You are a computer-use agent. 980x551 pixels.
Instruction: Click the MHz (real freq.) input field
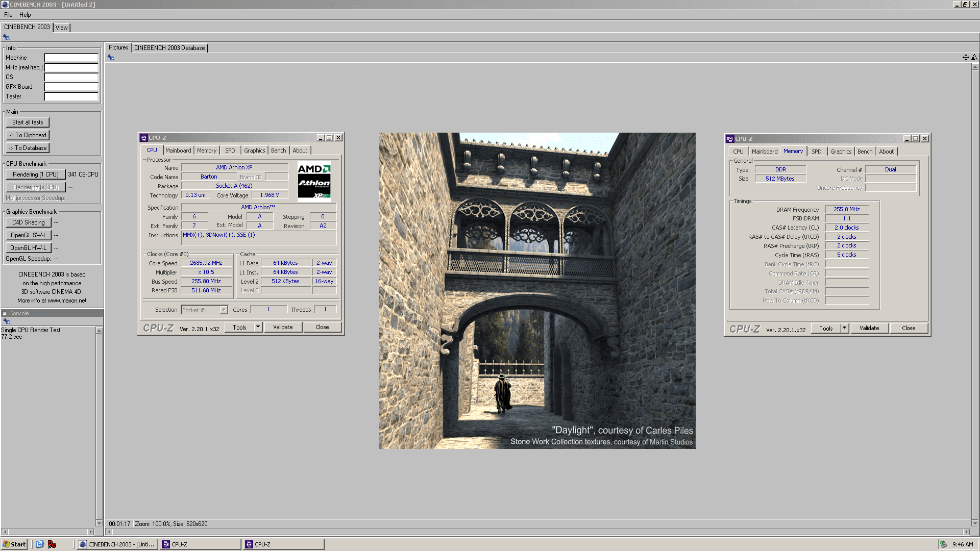[x=71, y=67]
